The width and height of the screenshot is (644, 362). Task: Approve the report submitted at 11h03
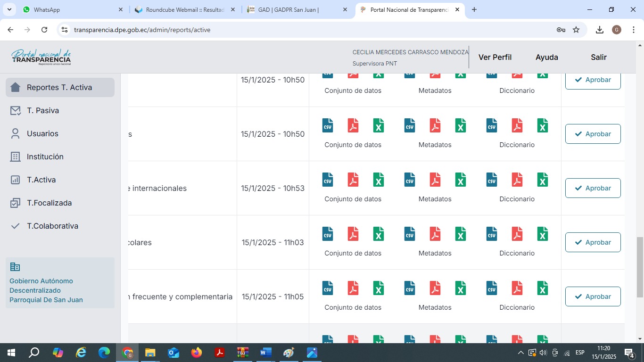[593, 242]
